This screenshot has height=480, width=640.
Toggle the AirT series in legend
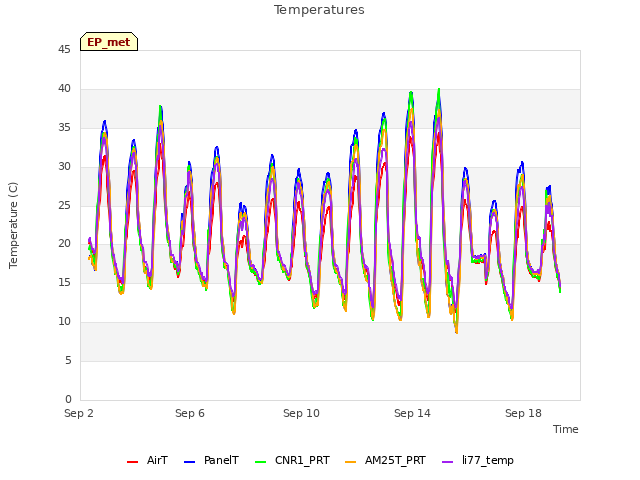pos(147,461)
